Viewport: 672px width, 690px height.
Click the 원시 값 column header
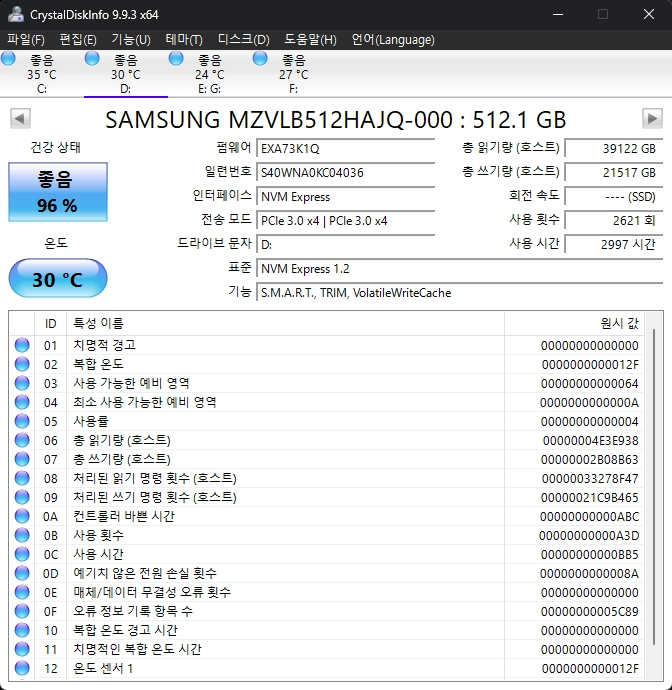574,324
